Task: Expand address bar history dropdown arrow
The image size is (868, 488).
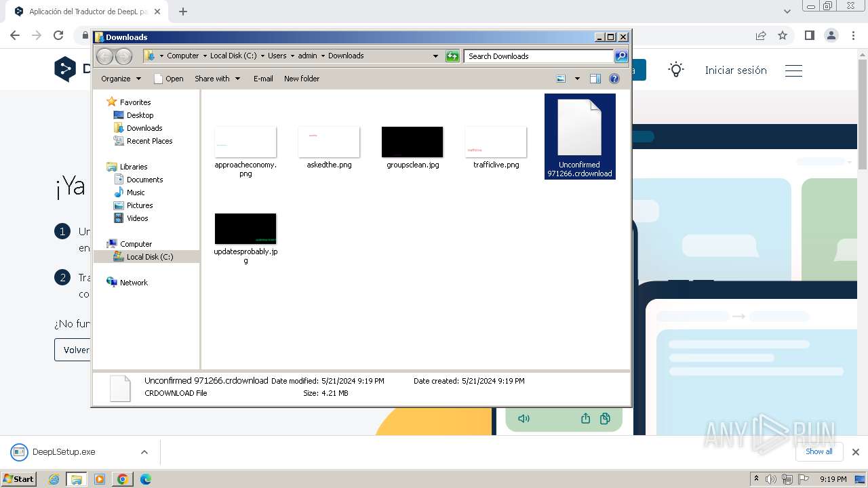Action: (x=435, y=56)
